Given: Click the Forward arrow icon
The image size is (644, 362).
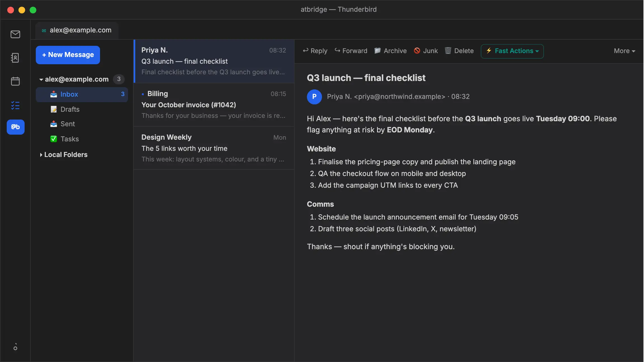Looking at the screenshot, I should coord(337,51).
